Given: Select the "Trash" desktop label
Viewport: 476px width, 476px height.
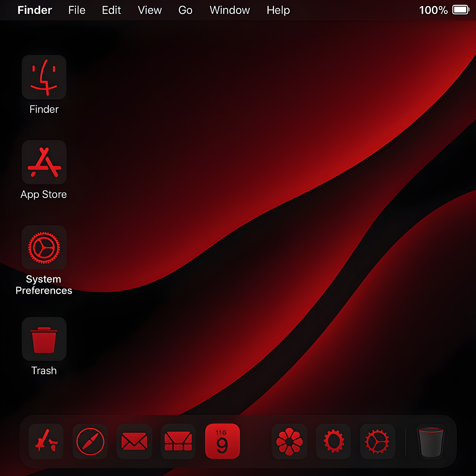Looking at the screenshot, I should click(44, 371).
